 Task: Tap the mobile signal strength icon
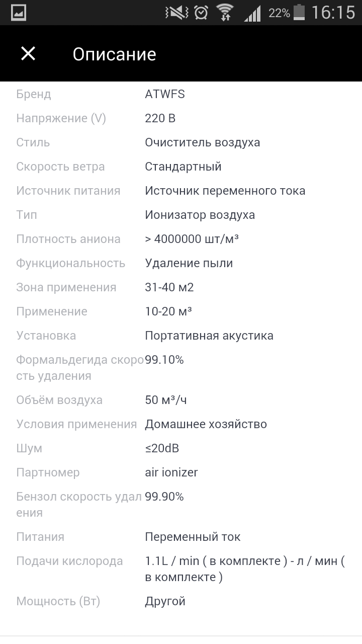pos(252,13)
